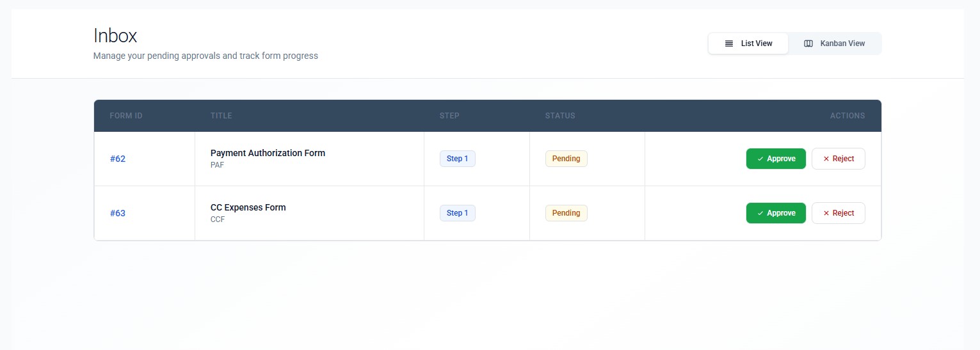
Task: Open form ID #63 link
Action: [118, 213]
